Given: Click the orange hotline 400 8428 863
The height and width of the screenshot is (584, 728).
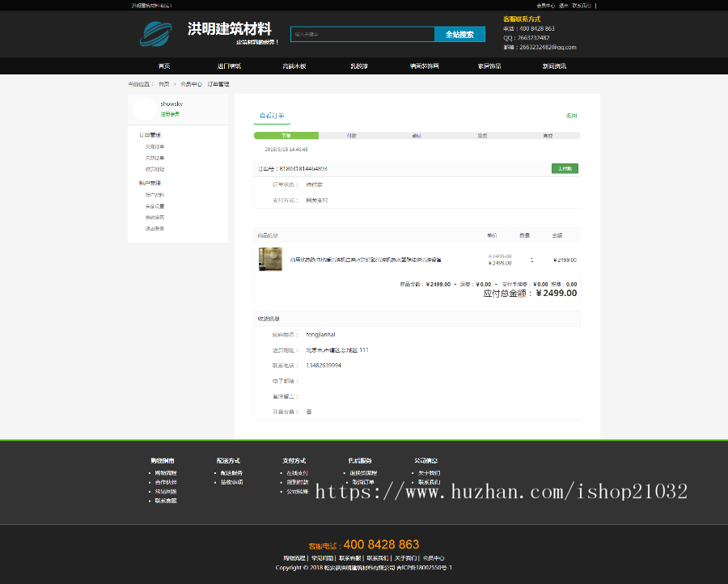Looking at the screenshot, I should (381, 544).
